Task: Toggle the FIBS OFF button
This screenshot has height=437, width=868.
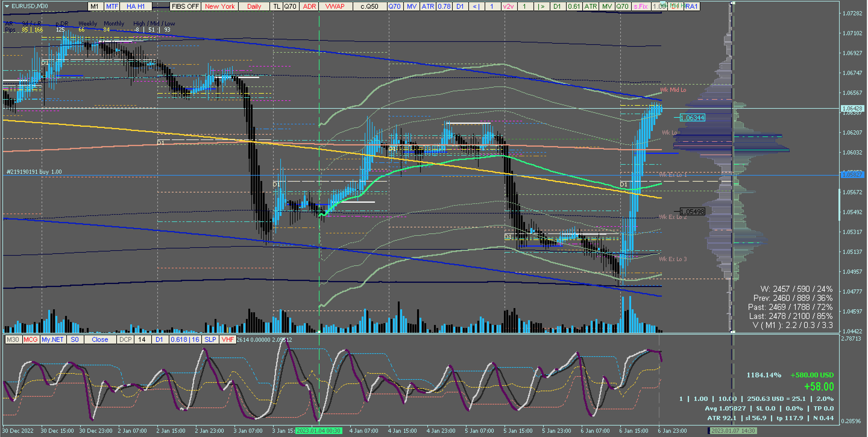Action: click(x=185, y=6)
